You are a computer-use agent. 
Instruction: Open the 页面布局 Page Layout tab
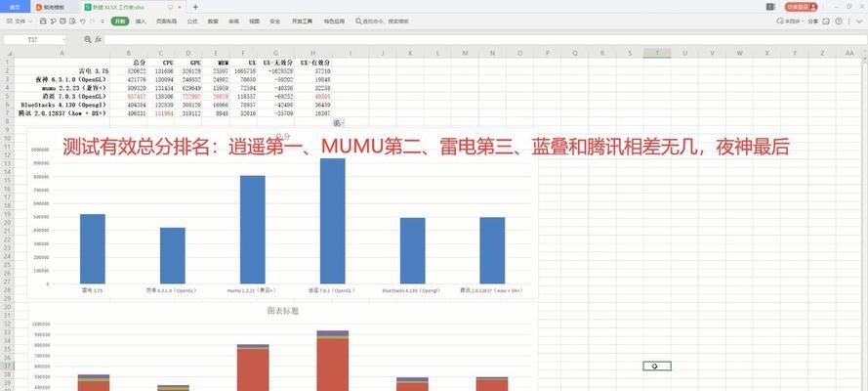(x=166, y=22)
